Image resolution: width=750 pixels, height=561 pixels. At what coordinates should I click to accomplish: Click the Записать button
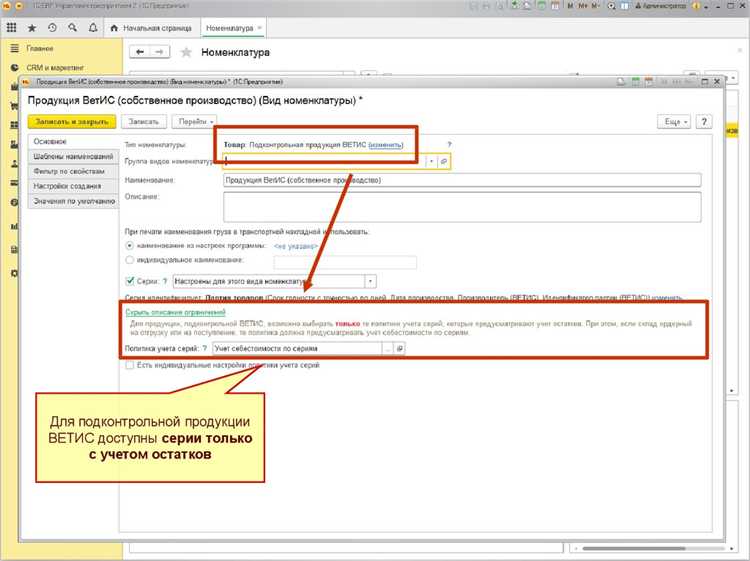point(143,121)
